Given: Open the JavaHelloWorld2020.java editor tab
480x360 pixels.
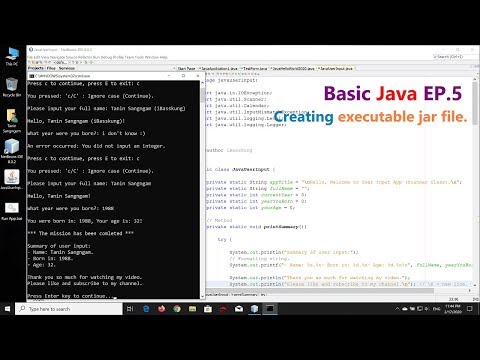Looking at the screenshot, I should (292, 68).
